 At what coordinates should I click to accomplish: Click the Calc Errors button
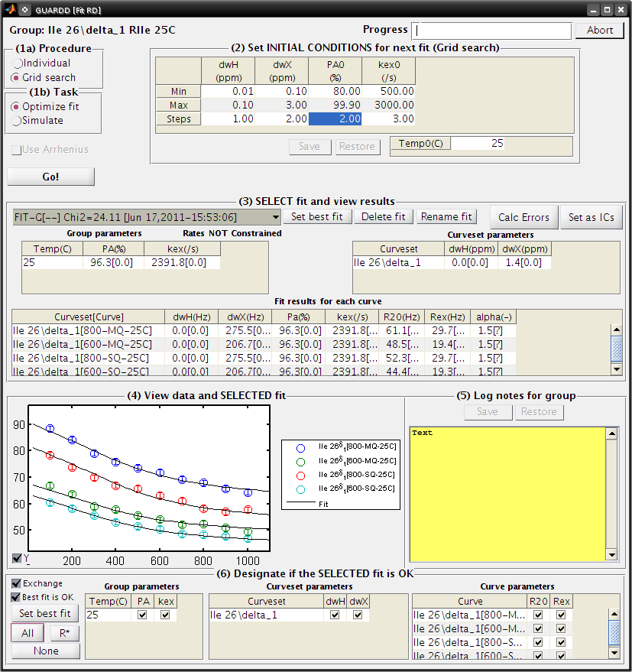tap(523, 217)
